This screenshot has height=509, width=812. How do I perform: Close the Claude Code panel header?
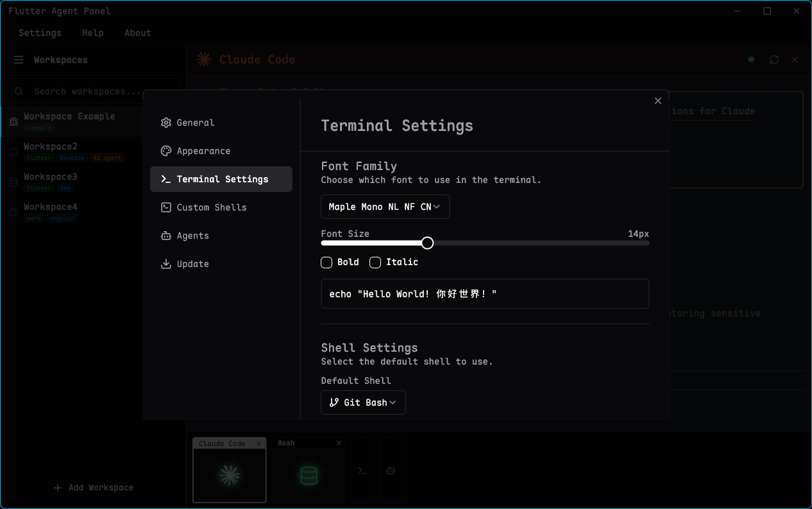795,60
